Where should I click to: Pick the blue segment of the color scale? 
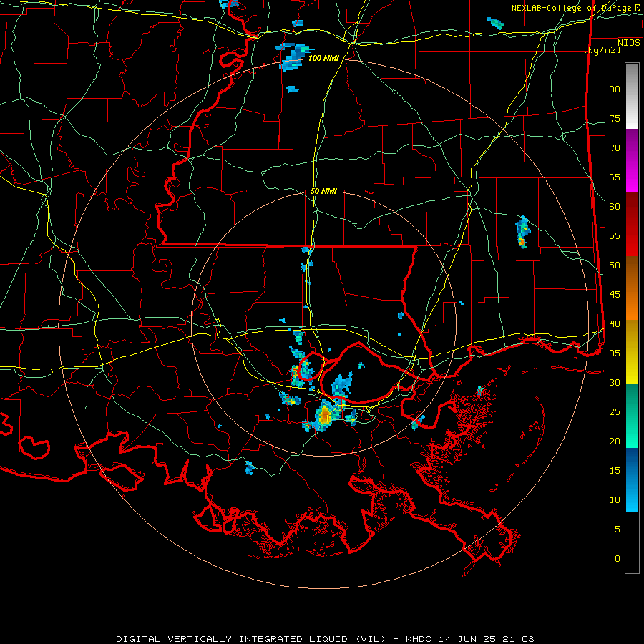632,479
